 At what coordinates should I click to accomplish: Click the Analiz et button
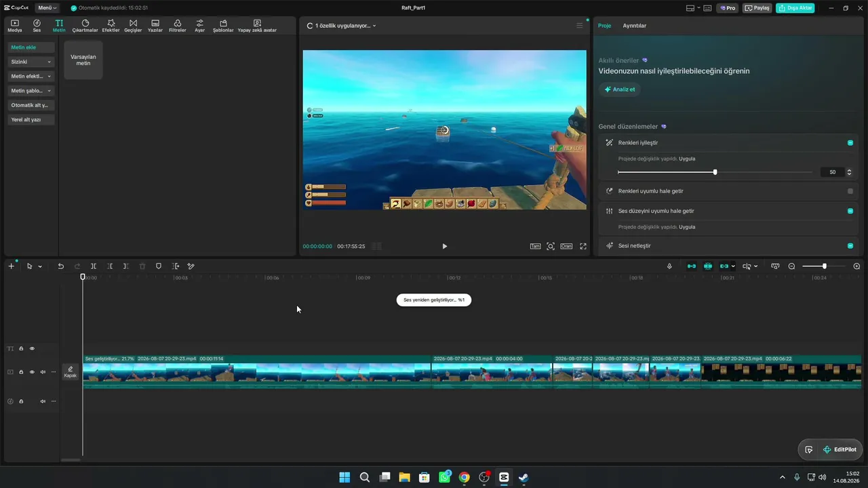[x=620, y=89]
